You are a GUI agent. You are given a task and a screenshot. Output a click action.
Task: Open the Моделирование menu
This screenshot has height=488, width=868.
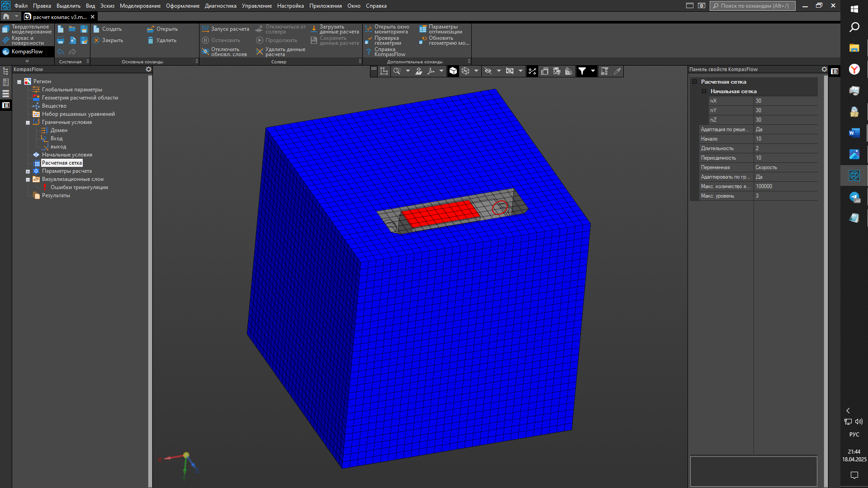click(140, 6)
